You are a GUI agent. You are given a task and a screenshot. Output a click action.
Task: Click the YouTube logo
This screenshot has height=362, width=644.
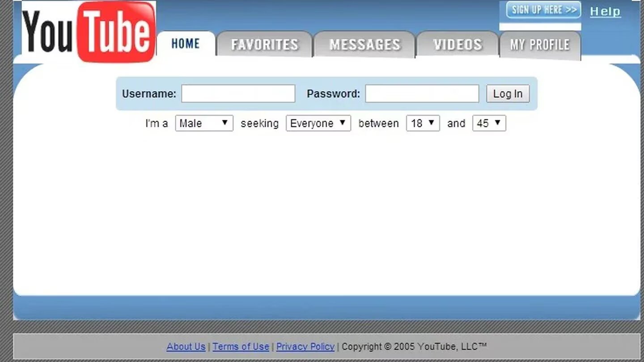pos(89,31)
